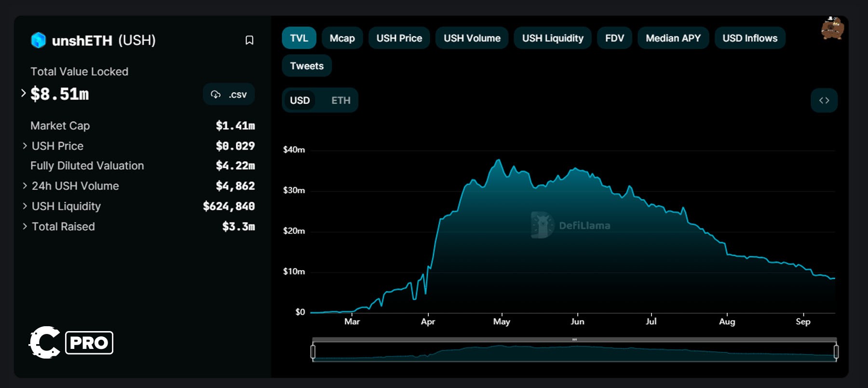Click the download cloud icon beside .csv
The width and height of the screenshot is (868, 388).
(216, 94)
